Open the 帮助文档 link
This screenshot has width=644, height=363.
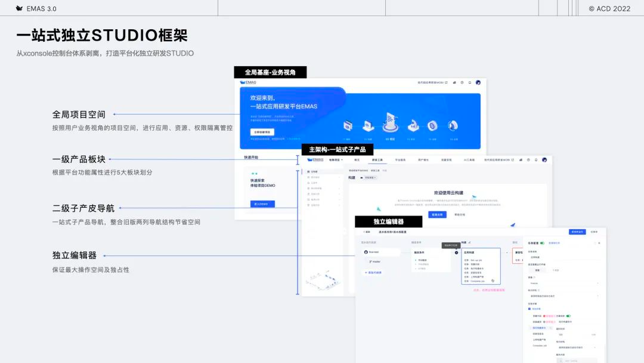tap(460, 214)
